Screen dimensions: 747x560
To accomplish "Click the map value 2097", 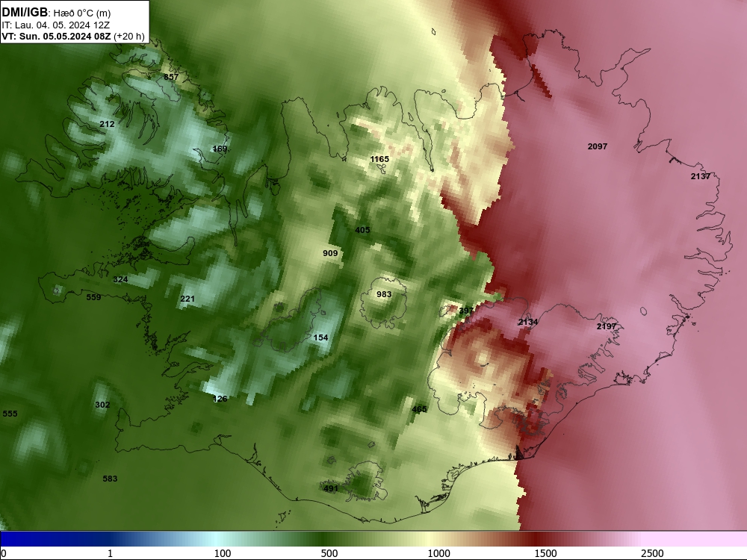I will click(x=597, y=146).
